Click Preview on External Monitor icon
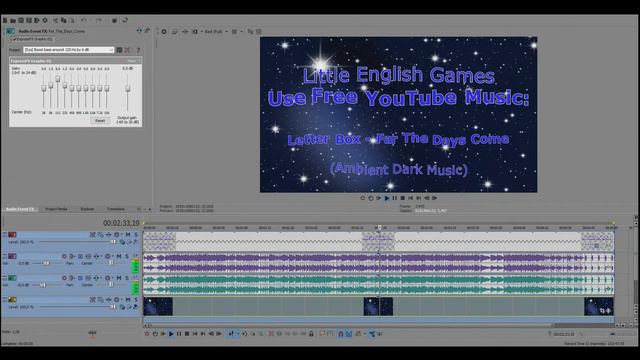Image resolution: width=640 pixels, height=360 pixels. [175, 31]
